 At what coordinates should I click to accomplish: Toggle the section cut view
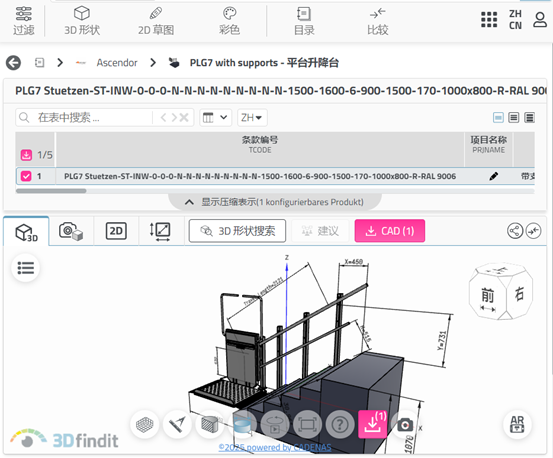coord(210,425)
